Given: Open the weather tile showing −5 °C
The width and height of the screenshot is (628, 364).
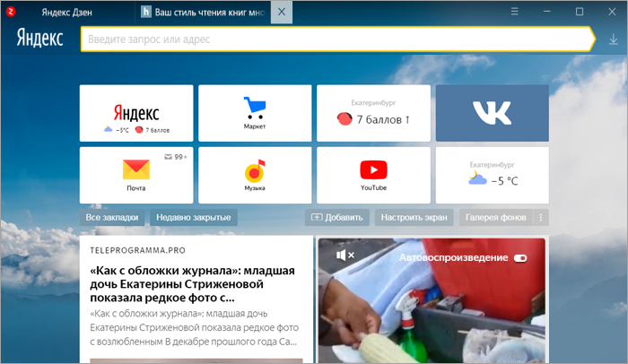Looking at the screenshot, I should (493, 175).
